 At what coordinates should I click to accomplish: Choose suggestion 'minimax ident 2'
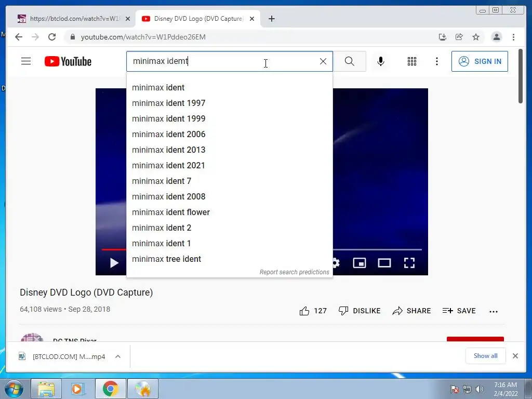[229, 228]
